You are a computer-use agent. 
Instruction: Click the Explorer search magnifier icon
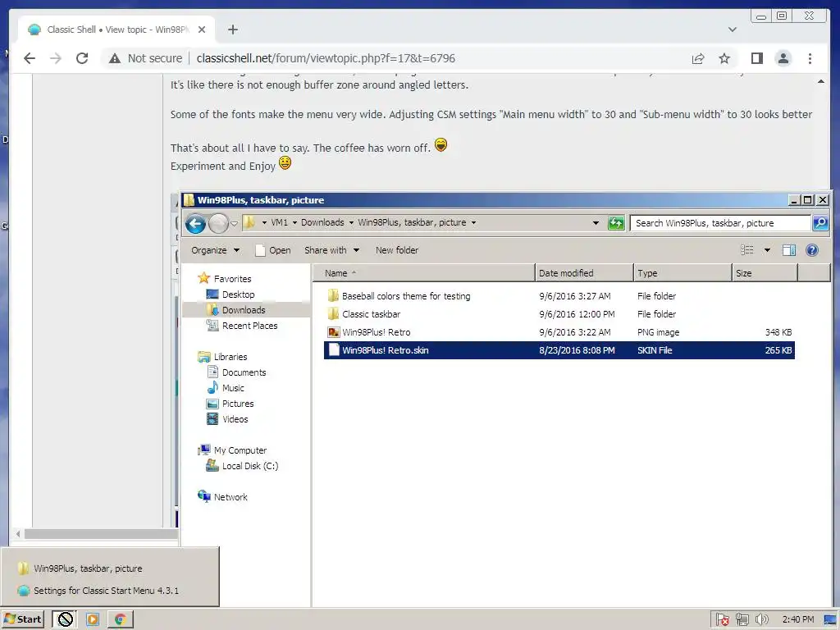(820, 223)
